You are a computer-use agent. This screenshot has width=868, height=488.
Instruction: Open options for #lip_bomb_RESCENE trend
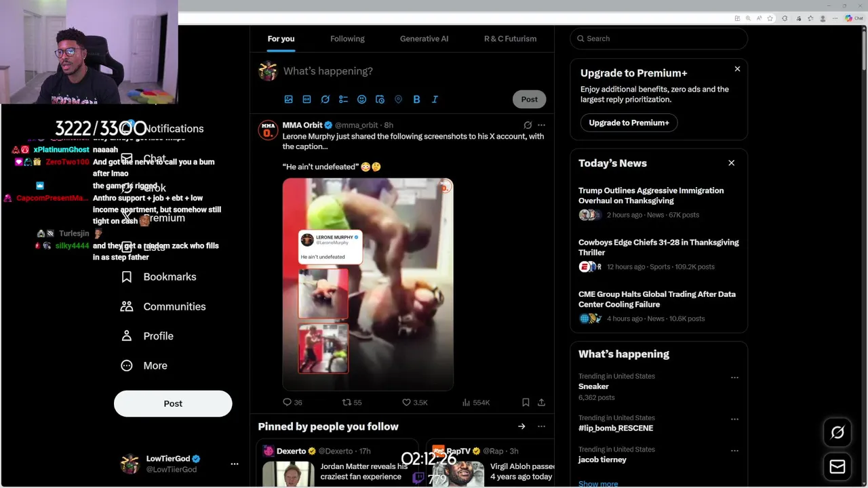pyautogui.click(x=734, y=419)
